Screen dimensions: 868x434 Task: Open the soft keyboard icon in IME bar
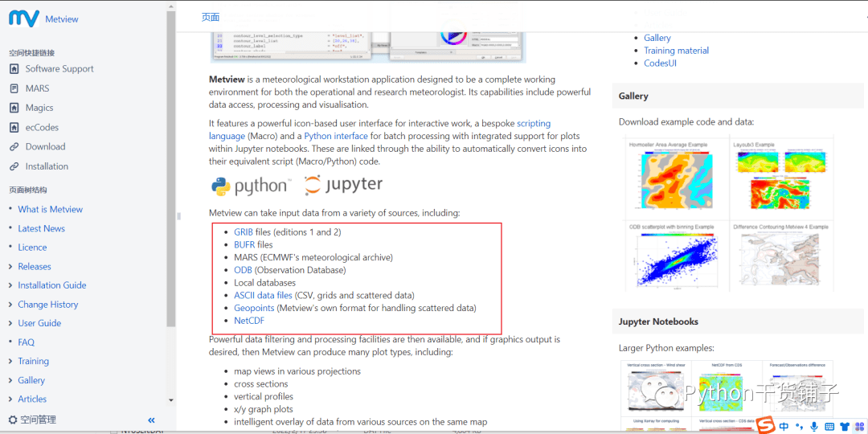coord(829,426)
